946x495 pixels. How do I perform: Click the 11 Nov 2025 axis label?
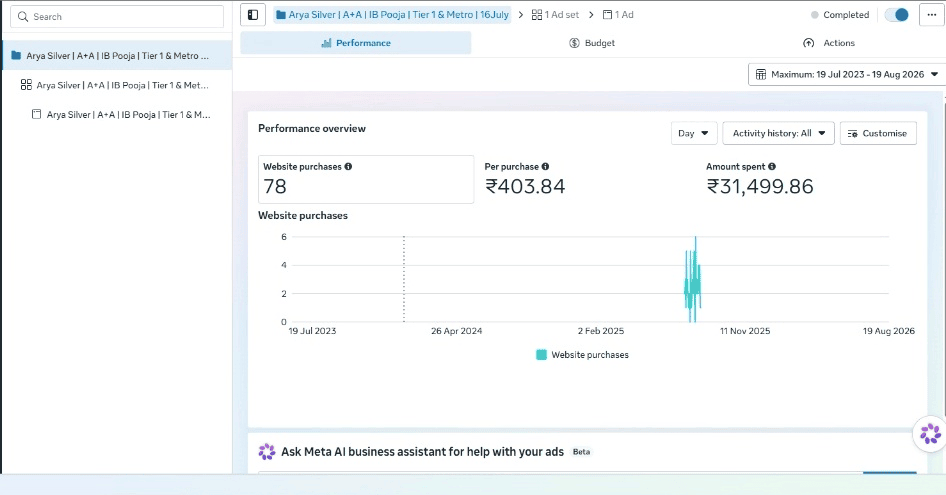(x=745, y=331)
